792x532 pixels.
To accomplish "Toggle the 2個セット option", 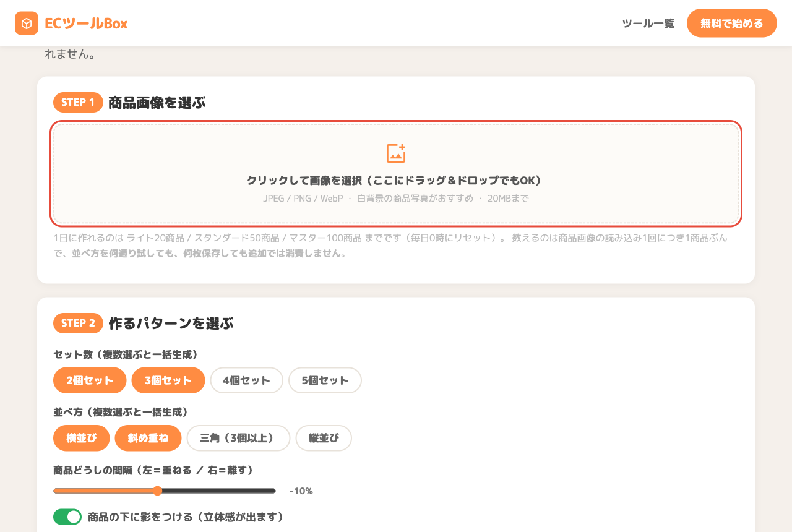I will point(90,380).
